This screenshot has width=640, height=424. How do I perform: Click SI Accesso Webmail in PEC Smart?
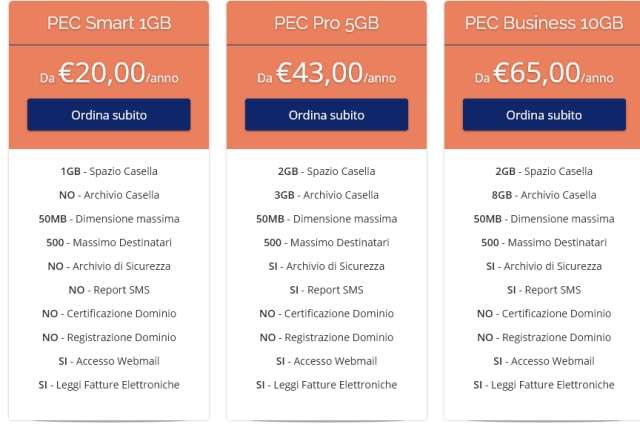pyautogui.click(x=109, y=361)
